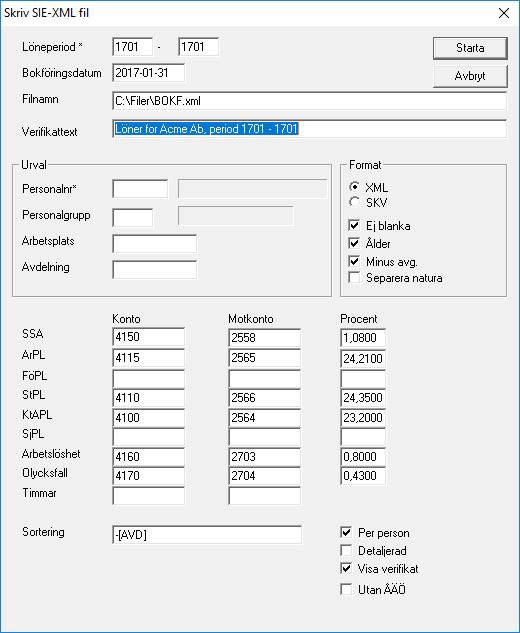Click the Arbetslöshet Procent field 0,8000
This screenshot has height=633, width=520.
[363, 457]
